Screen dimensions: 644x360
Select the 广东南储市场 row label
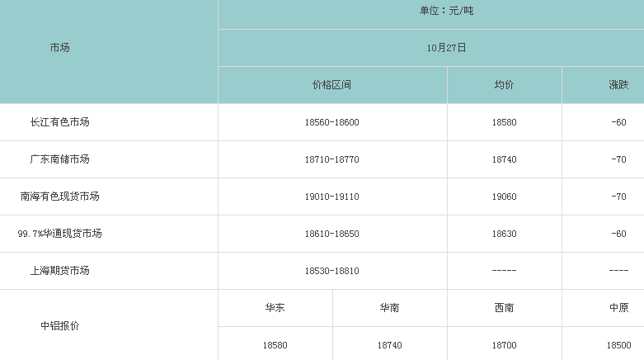59,159
